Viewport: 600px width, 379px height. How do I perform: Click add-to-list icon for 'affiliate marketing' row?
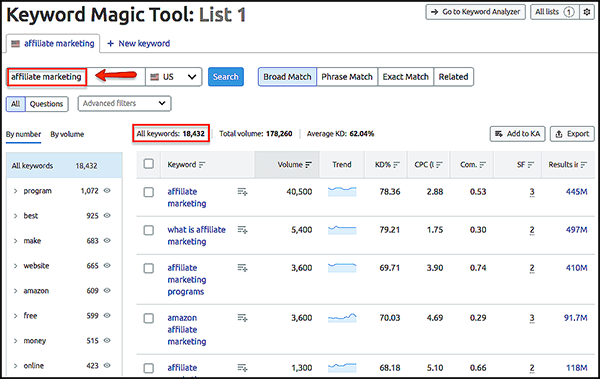click(x=242, y=191)
